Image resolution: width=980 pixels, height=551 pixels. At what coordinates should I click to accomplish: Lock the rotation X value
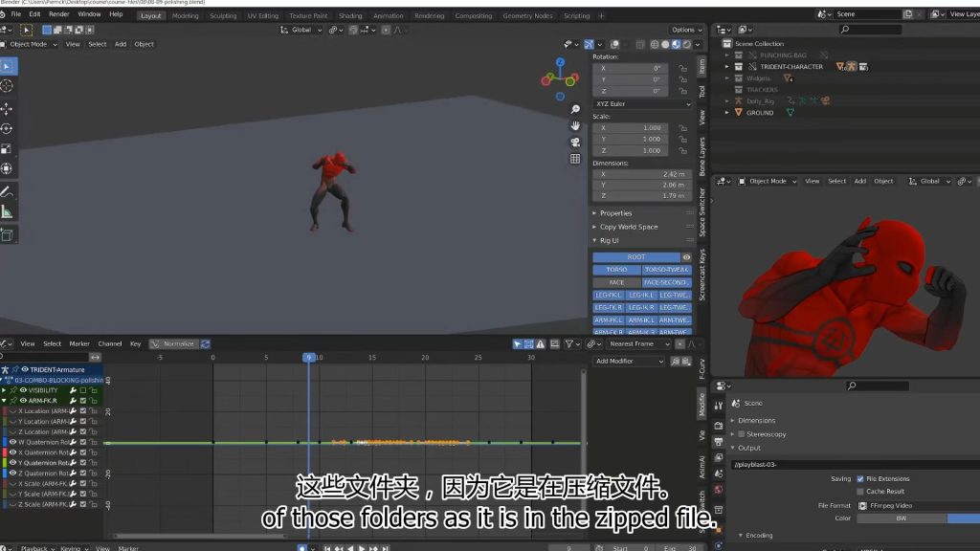[x=683, y=68]
